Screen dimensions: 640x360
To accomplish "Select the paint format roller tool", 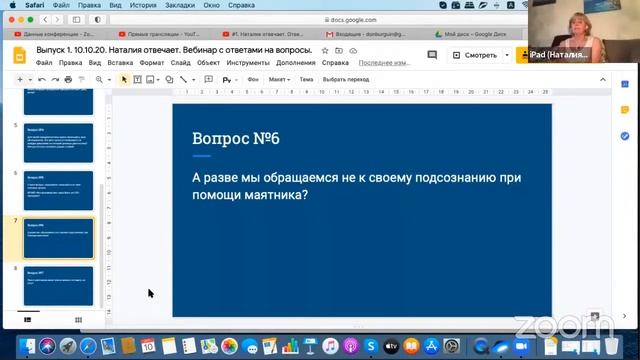I will 82,80.
